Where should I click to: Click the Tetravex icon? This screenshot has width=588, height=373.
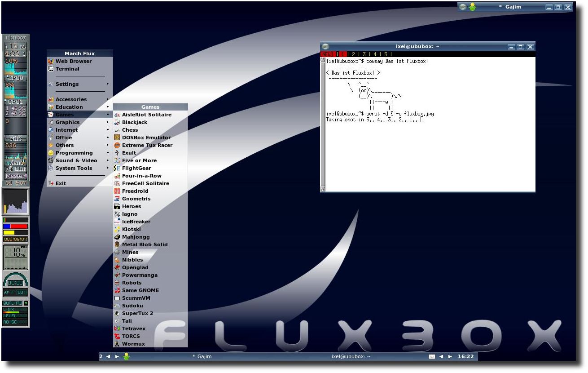(117, 329)
